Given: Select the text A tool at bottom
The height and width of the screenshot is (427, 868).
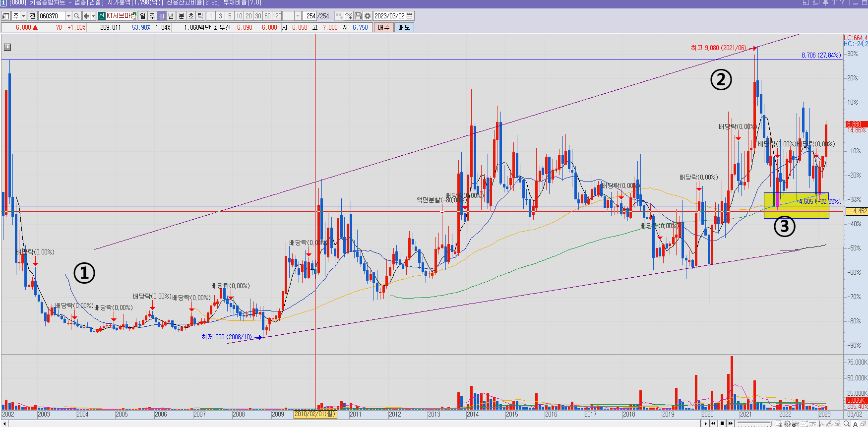Looking at the screenshot, I should tap(855, 424).
